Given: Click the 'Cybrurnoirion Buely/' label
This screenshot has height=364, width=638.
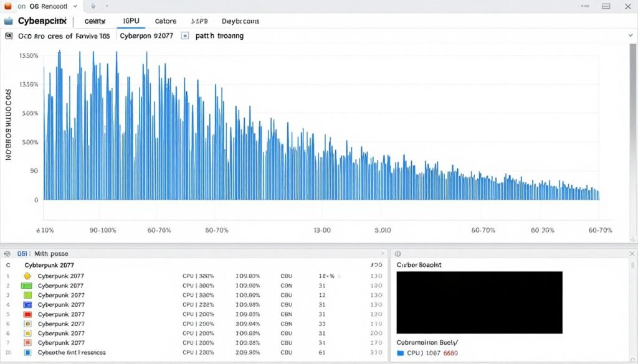Looking at the screenshot, I should tap(427, 342).
